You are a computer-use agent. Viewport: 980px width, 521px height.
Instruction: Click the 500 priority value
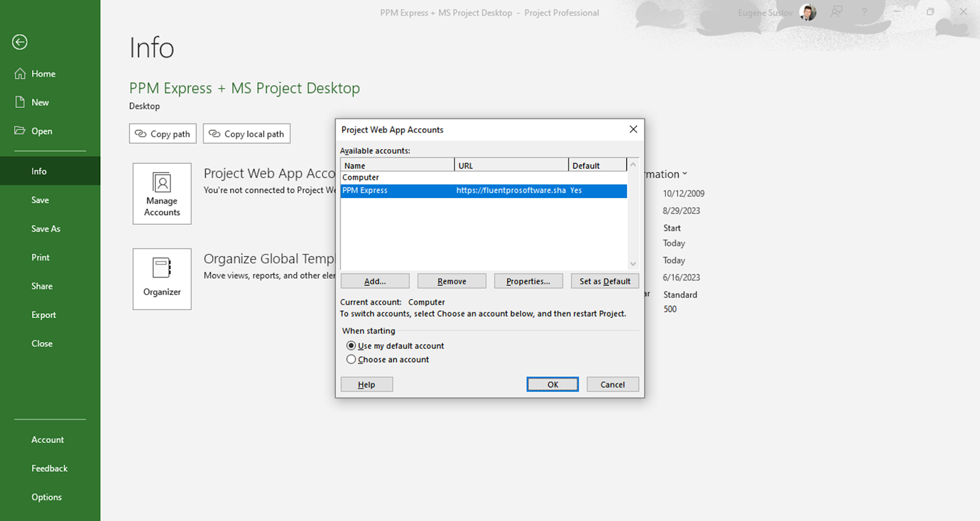click(670, 309)
